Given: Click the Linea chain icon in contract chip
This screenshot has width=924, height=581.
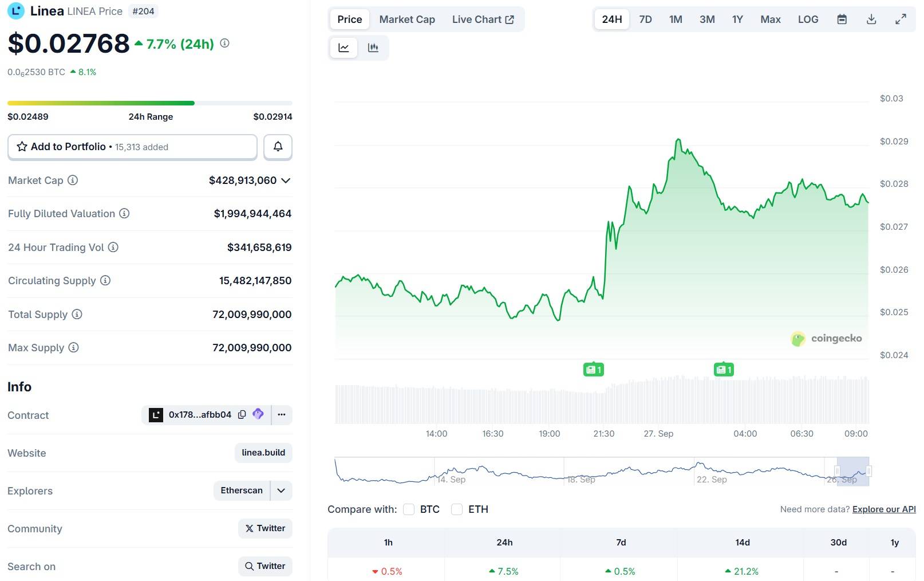Looking at the screenshot, I should tap(156, 414).
